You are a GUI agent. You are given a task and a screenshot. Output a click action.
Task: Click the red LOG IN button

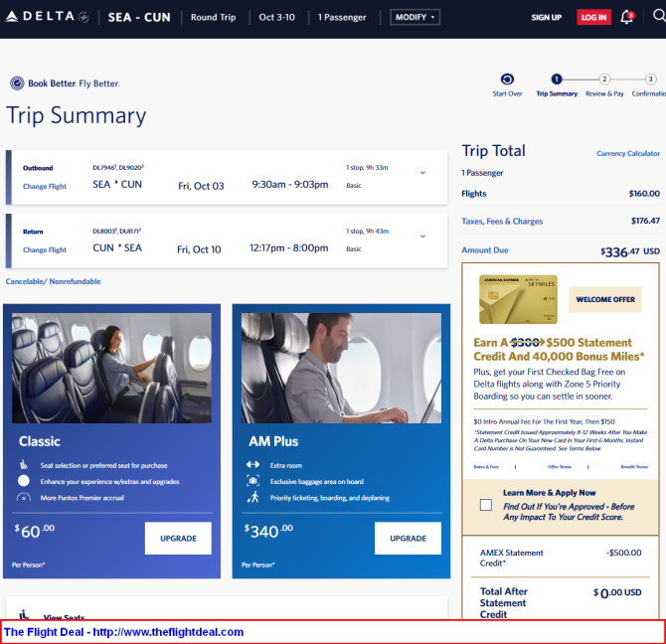coord(593,18)
